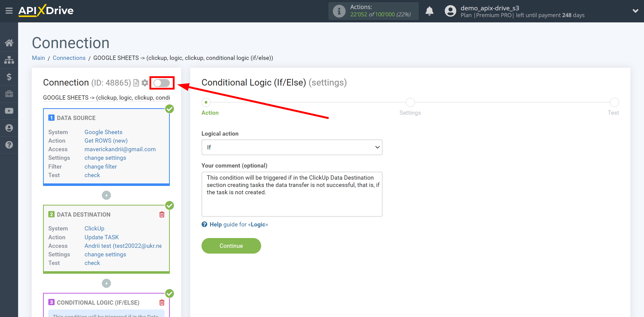
Task: Open the sidebar profile icon
Action: tap(9, 128)
